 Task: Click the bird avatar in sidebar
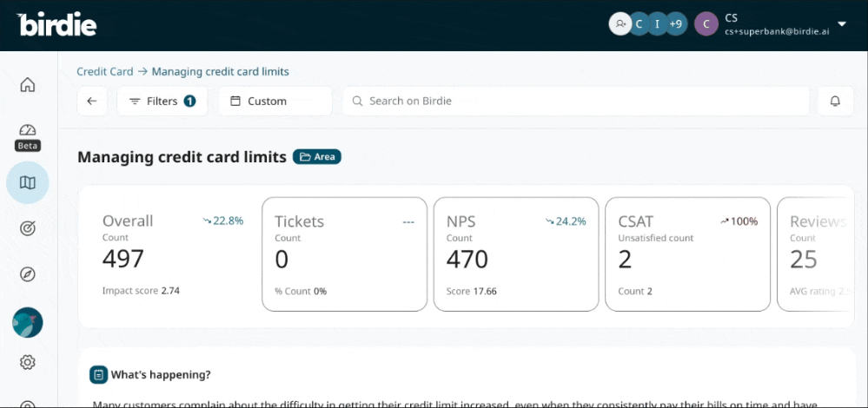coord(28,323)
